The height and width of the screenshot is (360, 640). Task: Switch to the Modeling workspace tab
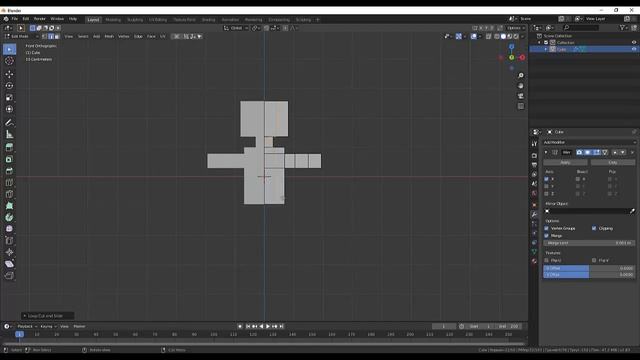113,20
